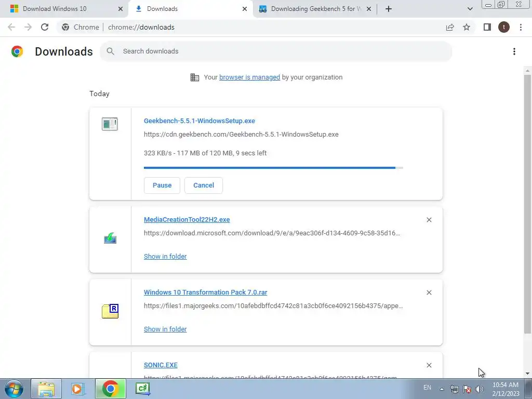The height and width of the screenshot is (399, 532).
Task: Click the download.microsoft.com source URL
Action: point(272,233)
